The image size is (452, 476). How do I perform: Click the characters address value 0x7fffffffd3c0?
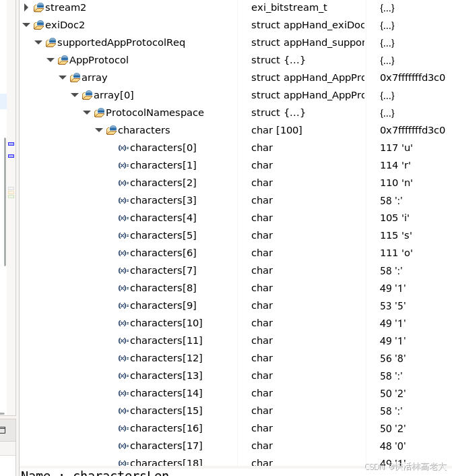(x=412, y=130)
